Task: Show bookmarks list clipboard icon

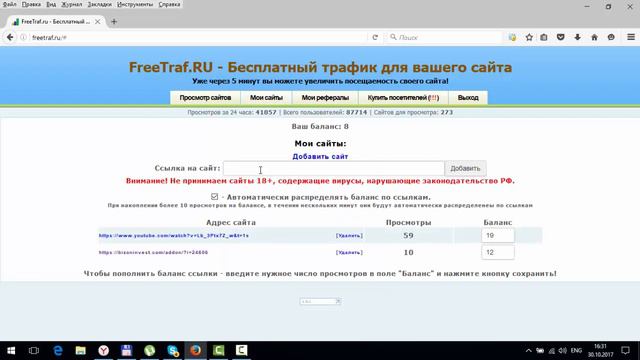Action: 544,37
